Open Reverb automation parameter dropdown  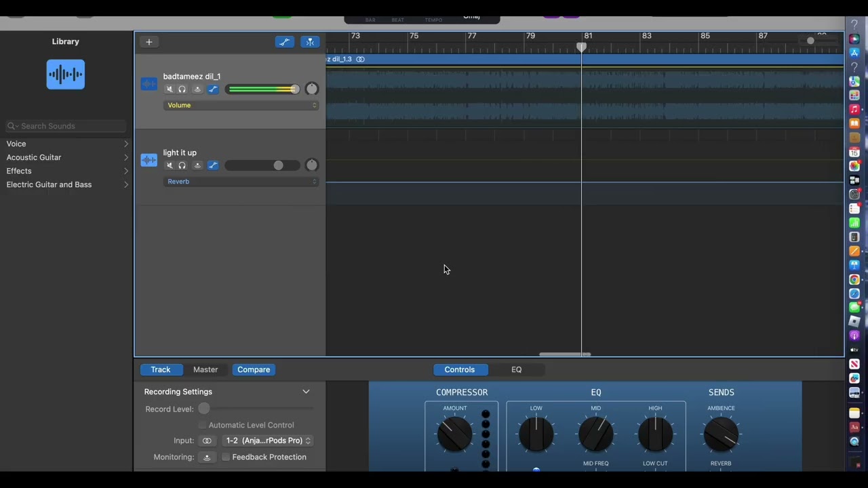coord(241,182)
